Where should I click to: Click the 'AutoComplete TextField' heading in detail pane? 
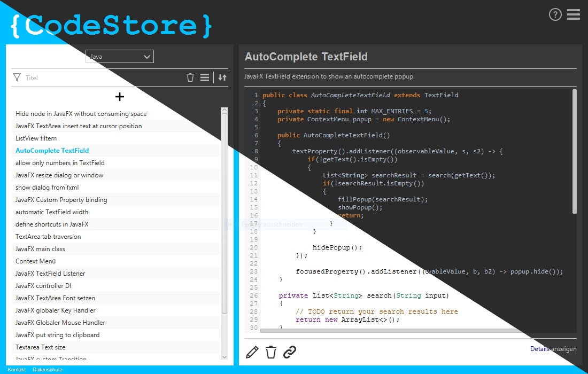coord(306,57)
